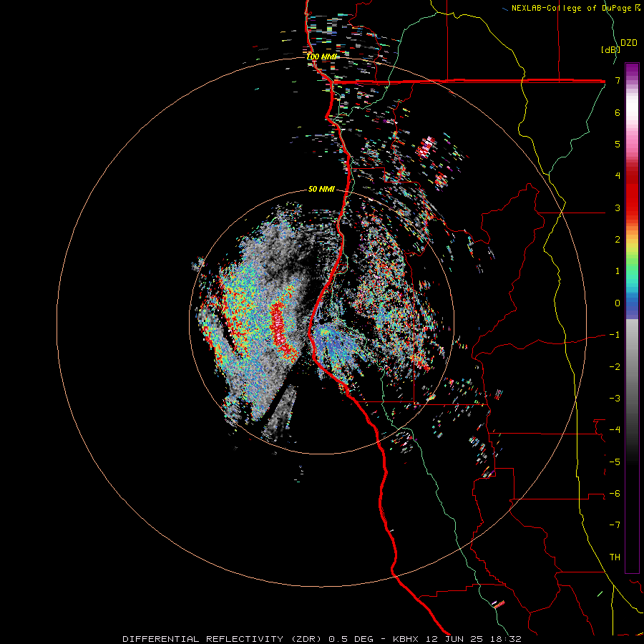This screenshot has height=644, width=644.
Task: Click the 1 value on color scale
Action: 618,271
